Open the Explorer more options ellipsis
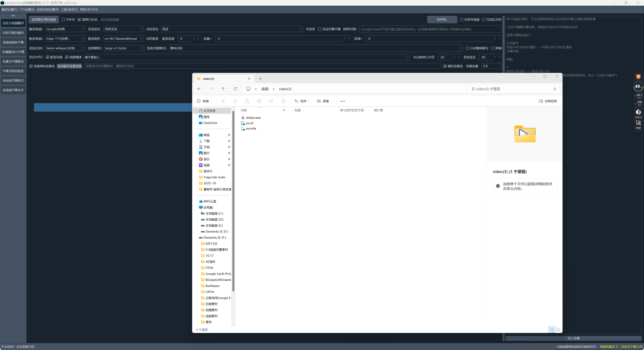644x350 pixels. tap(342, 101)
